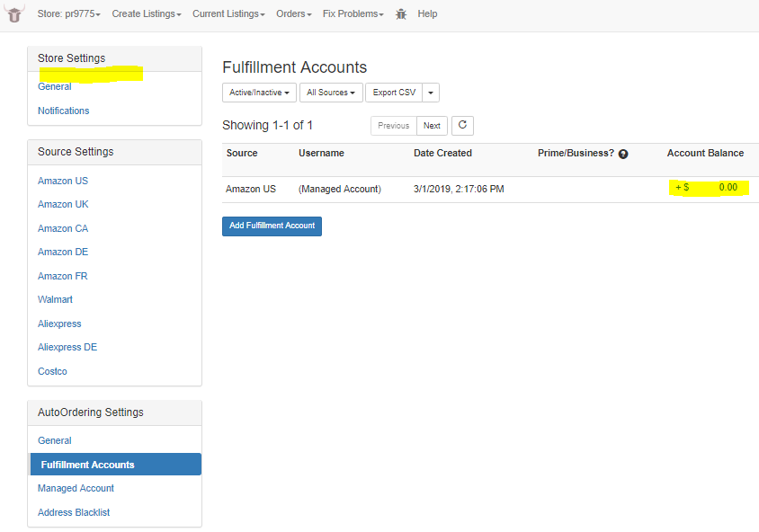Go to Next page of results
Screen dimensions: 759x532
pos(432,126)
